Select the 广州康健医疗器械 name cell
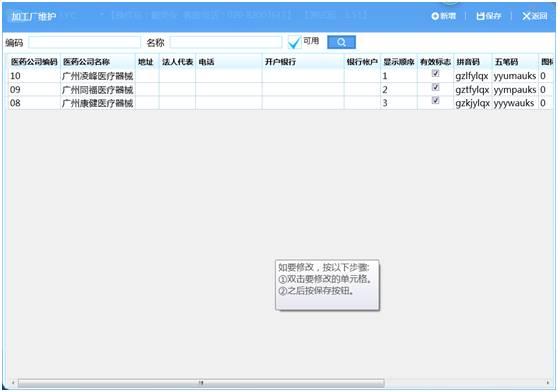Viewport: 558px width, 392px height. [x=98, y=103]
